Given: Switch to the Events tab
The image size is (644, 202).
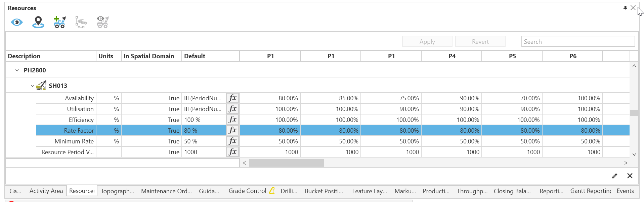Looking at the screenshot, I should pyautogui.click(x=625, y=191).
